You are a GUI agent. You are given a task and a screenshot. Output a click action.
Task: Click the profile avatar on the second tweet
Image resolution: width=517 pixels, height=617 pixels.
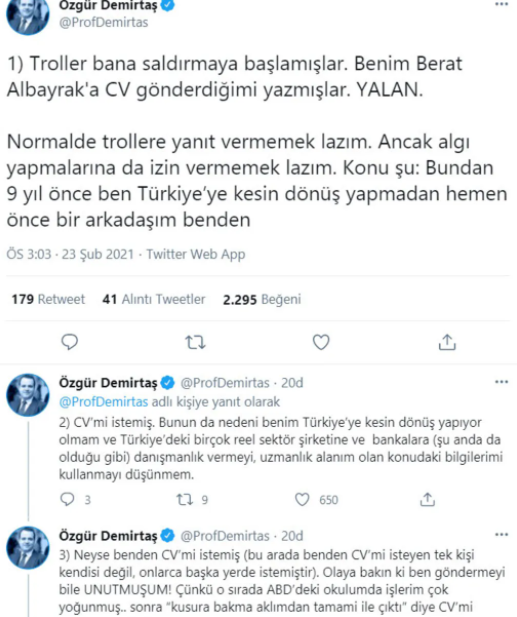click(28, 395)
